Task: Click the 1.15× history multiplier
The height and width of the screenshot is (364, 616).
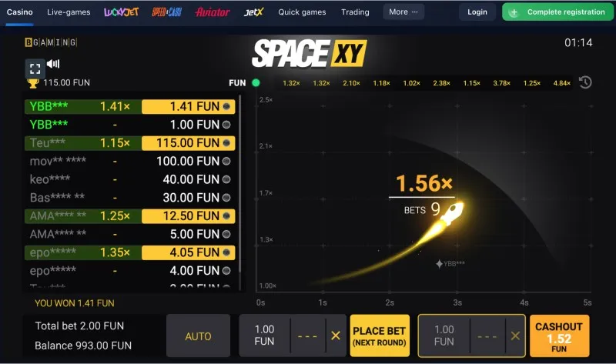Action: pos(471,83)
